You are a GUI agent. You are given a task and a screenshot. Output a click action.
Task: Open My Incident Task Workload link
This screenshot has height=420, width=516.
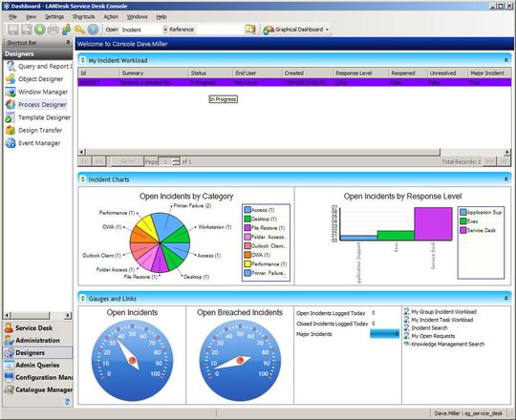point(439,320)
